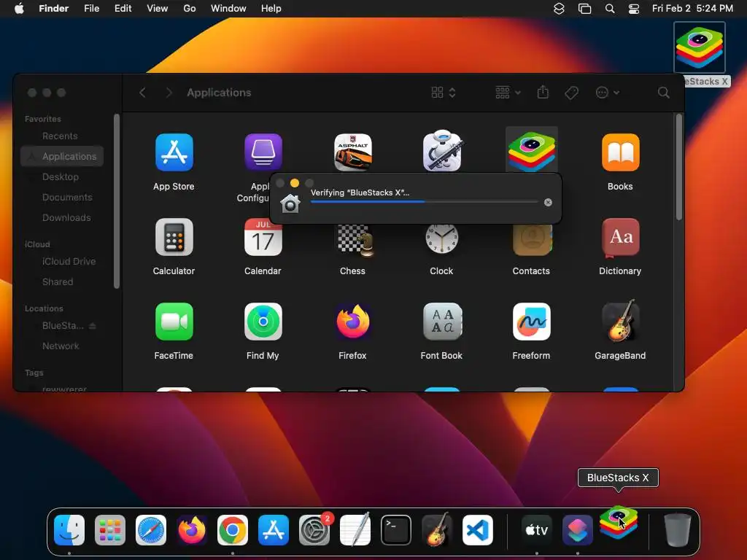Screen dimensions: 747x560
Task: Select the FaceTime app icon
Action: (174, 322)
